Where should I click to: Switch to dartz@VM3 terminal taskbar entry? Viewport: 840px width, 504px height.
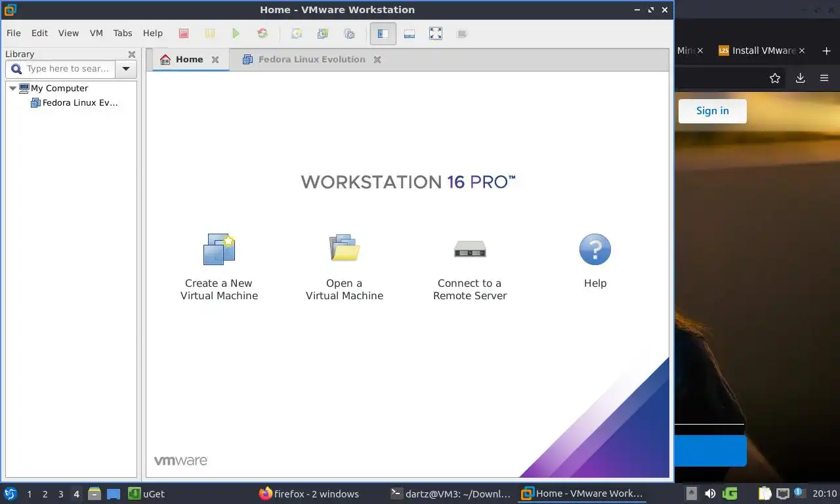(x=450, y=494)
